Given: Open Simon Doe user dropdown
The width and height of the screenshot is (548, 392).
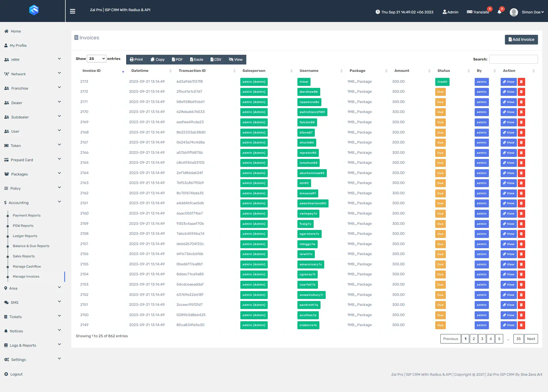Looking at the screenshot, I should pyautogui.click(x=533, y=12).
